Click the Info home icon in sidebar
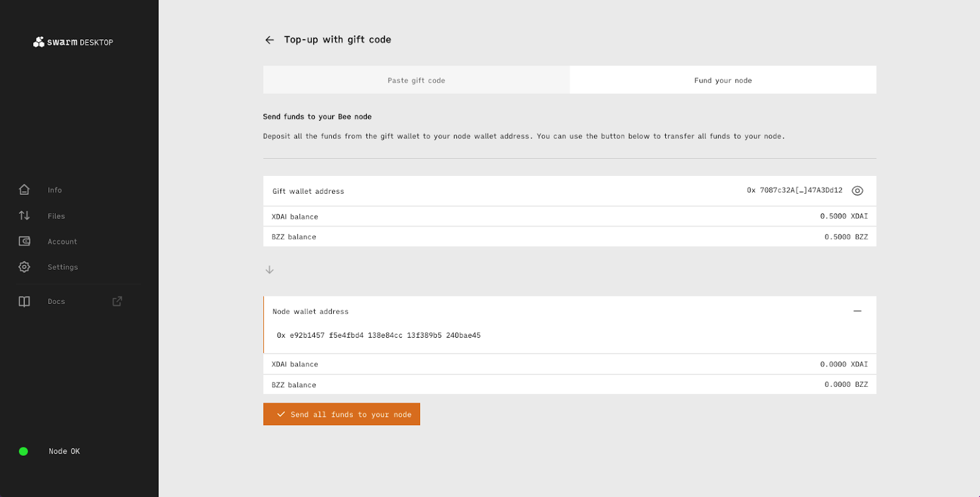 pyautogui.click(x=24, y=190)
